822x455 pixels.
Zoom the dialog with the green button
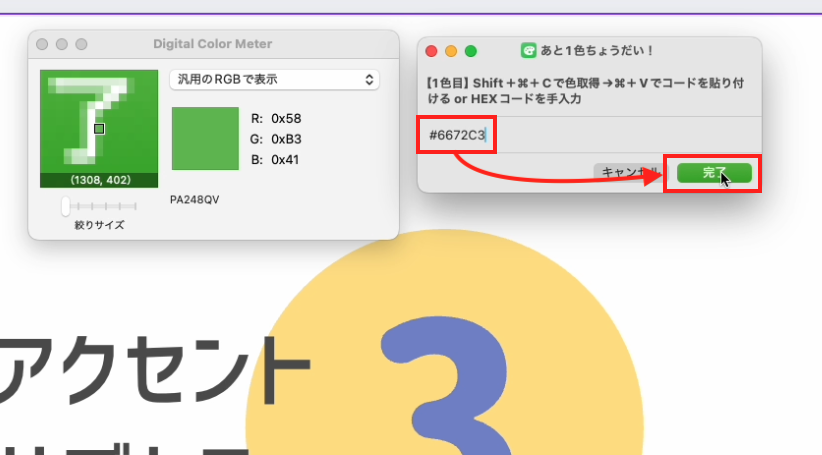tap(471, 51)
